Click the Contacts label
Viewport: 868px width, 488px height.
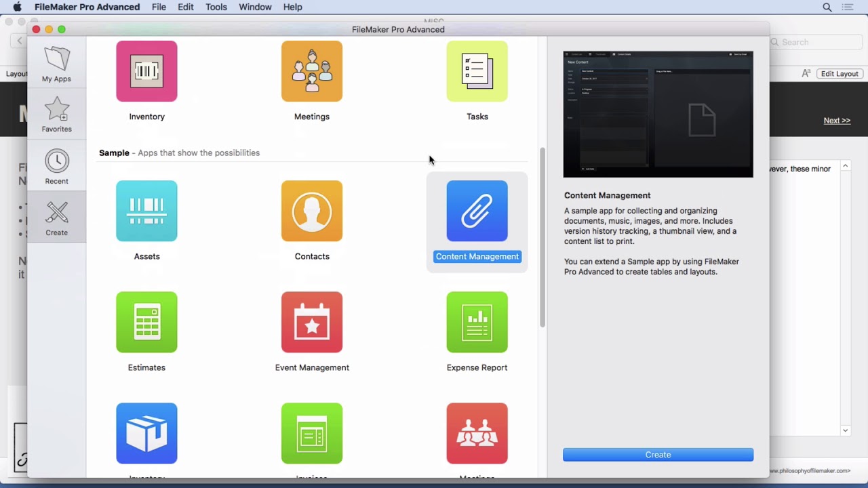[x=312, y=256]
